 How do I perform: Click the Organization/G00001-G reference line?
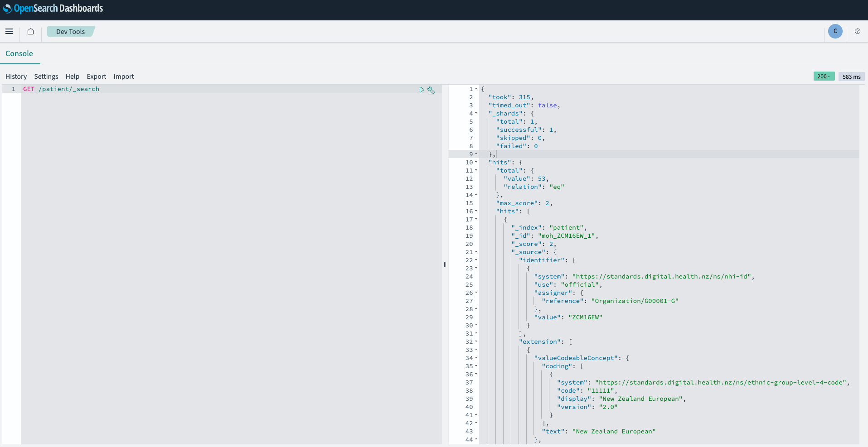(610, 301)
